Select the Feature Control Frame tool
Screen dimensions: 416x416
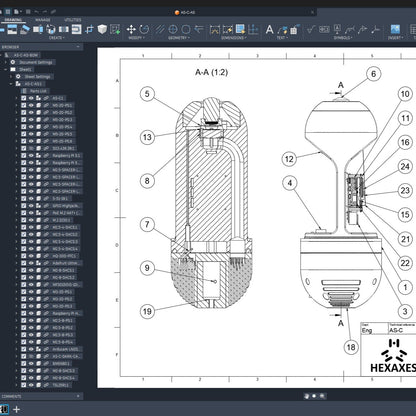click(324, 30)
